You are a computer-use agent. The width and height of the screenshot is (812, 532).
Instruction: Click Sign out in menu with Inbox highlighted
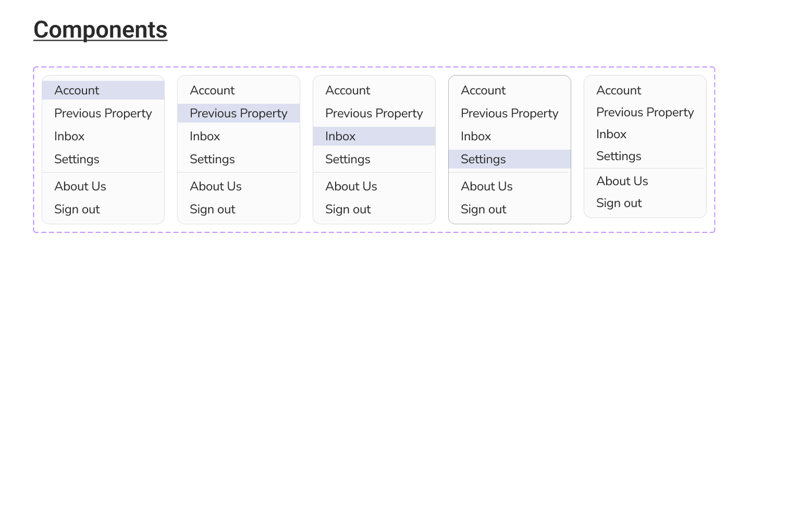348,209
